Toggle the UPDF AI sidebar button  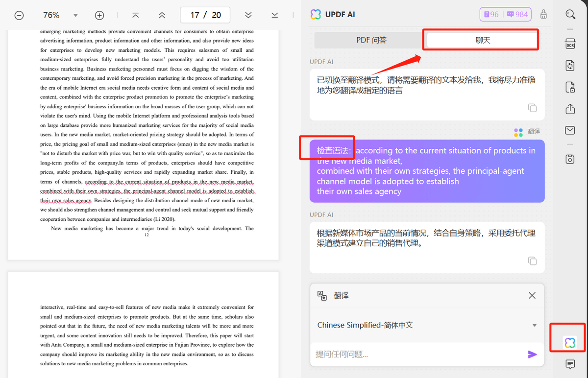[x=570, y=343]
